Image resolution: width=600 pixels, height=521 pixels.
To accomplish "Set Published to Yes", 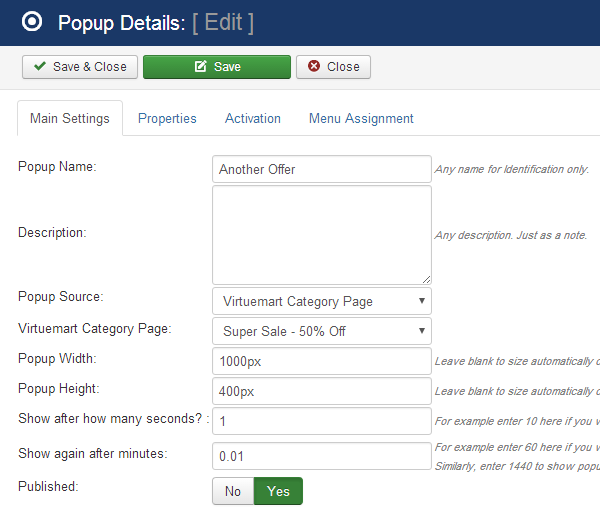I will tap(278, 491).
